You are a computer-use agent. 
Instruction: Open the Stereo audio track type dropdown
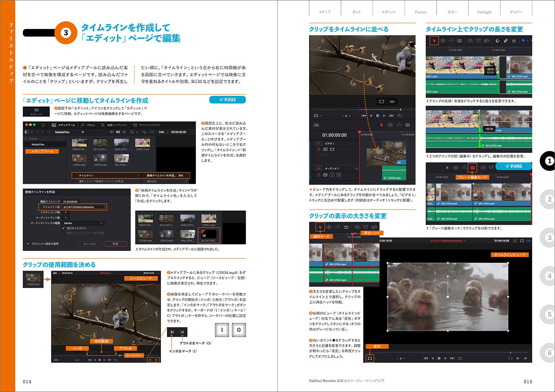point(83,223)
